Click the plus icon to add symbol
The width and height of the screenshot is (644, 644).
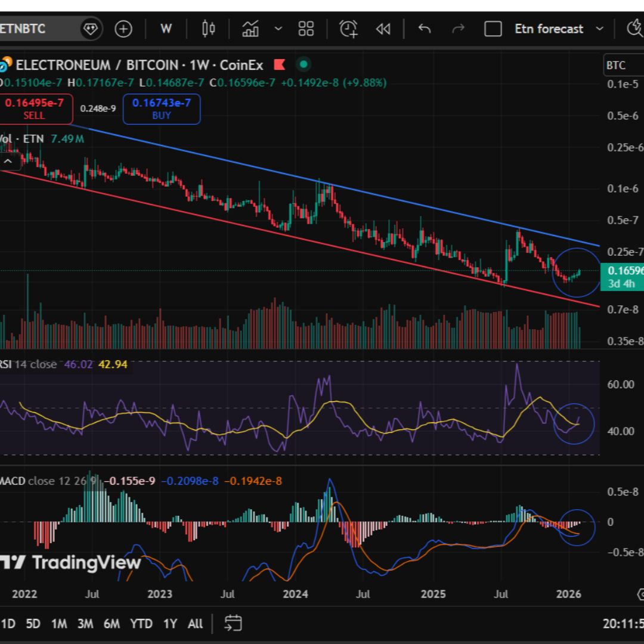(123, 29)
